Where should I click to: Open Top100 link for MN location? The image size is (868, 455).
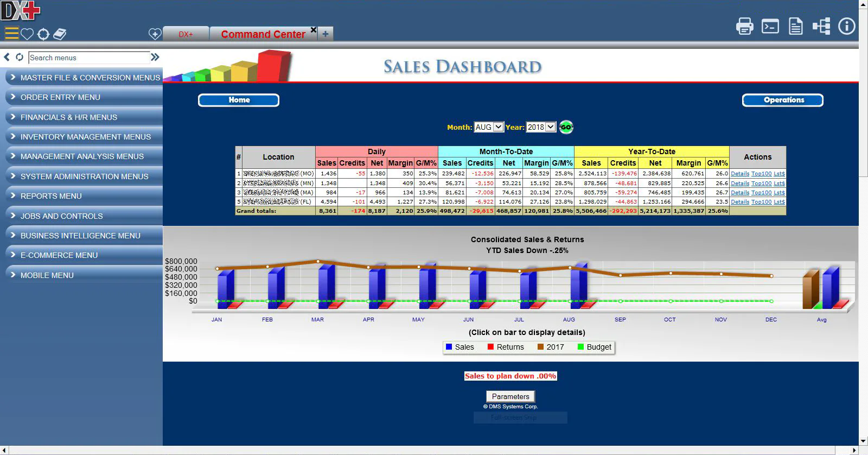(x=761, y=184)
